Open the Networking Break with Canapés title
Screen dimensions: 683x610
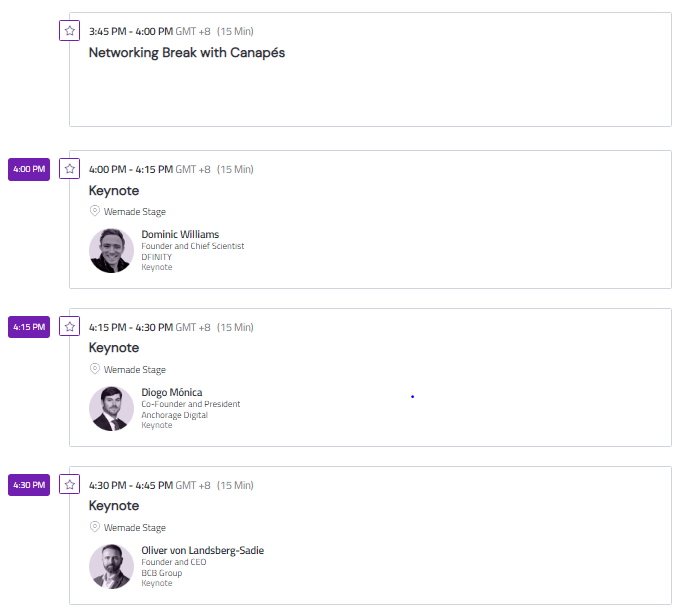coord(187,53)
